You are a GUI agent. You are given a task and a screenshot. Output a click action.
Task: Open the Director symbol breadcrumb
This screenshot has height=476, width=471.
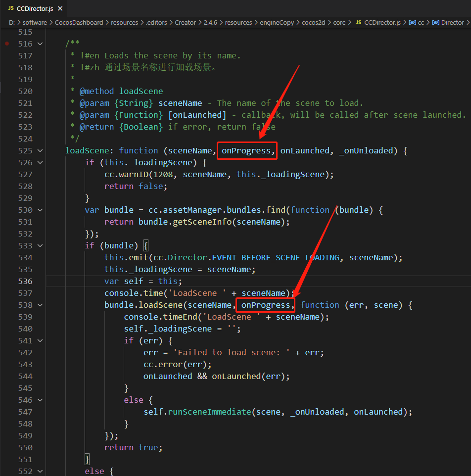point(452,22)
